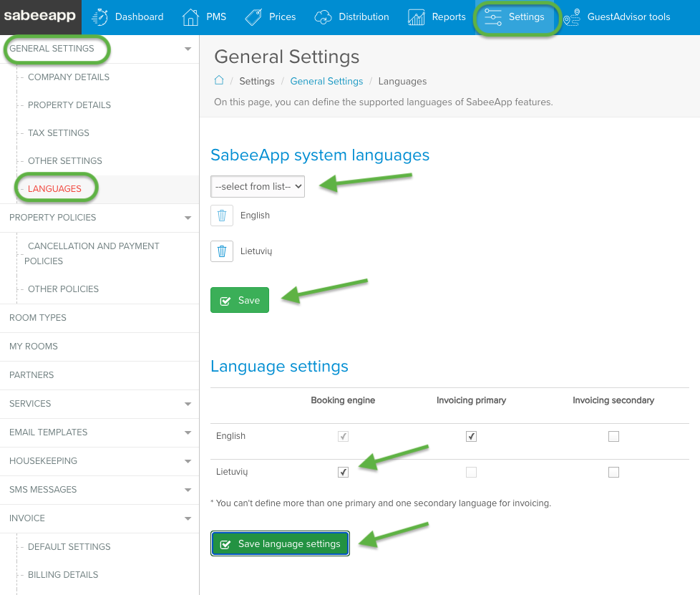The image size is (700, 595).
Task: Remove Lietuvių with its trash icon
Action: pyautogui.click(x=222, y=251)
